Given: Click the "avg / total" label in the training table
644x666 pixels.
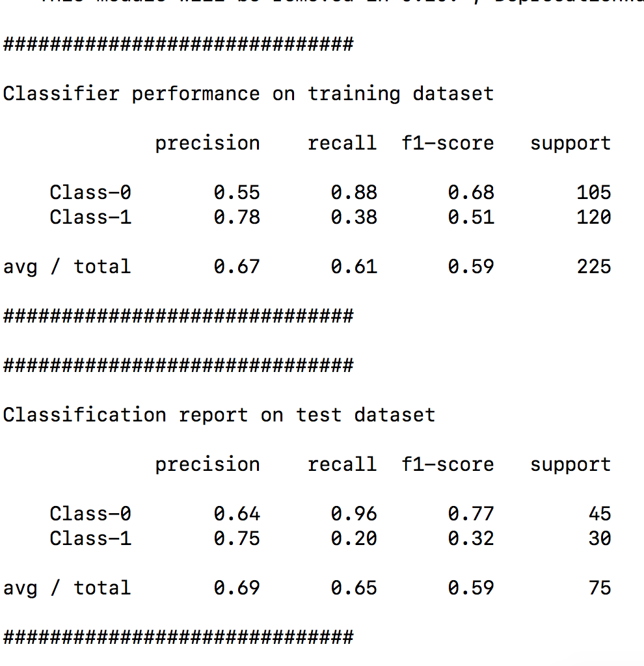Looking at the screenshot, I should 67,267.
